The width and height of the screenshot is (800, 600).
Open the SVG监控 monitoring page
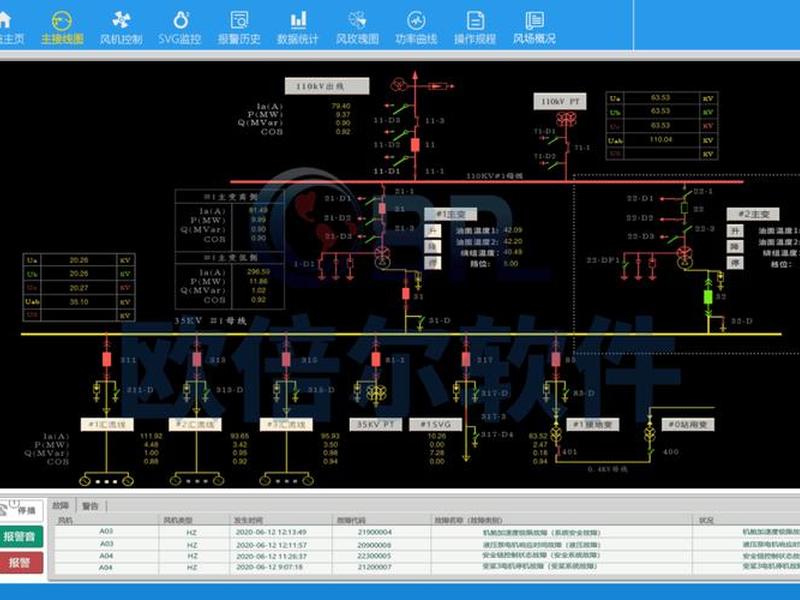(x=180, y=28)
